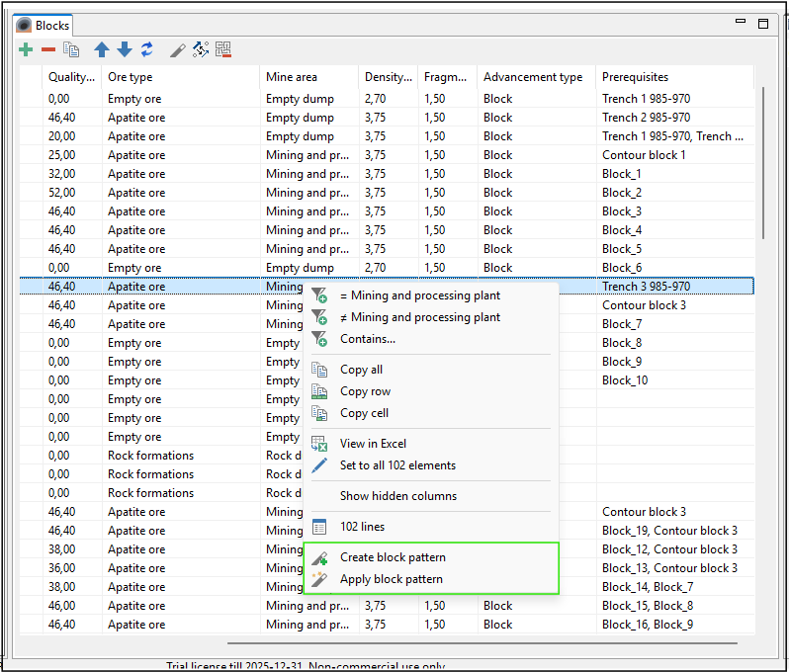This screenshot has width=789, height=672.
Task: Click the blue pencil beside Set to all 102 elements
Action: pyautogui.click(x=319, y=465)
